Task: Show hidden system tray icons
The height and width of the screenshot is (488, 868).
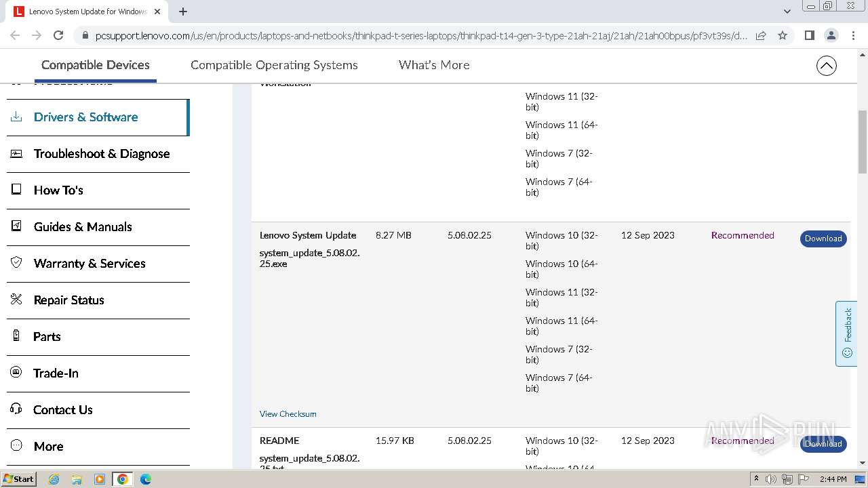Action: pyautogui.click(x=756, y=479)
